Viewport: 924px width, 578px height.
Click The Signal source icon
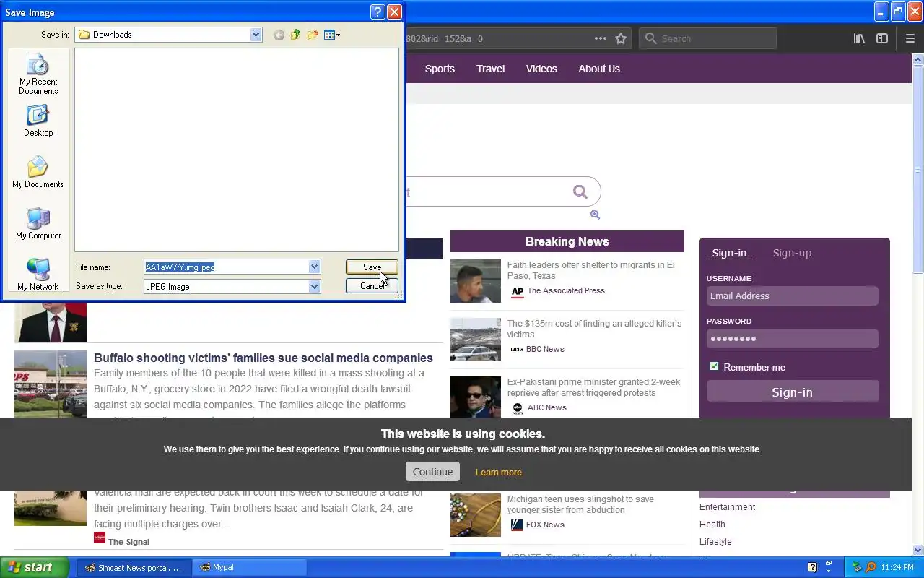(100, 538)
